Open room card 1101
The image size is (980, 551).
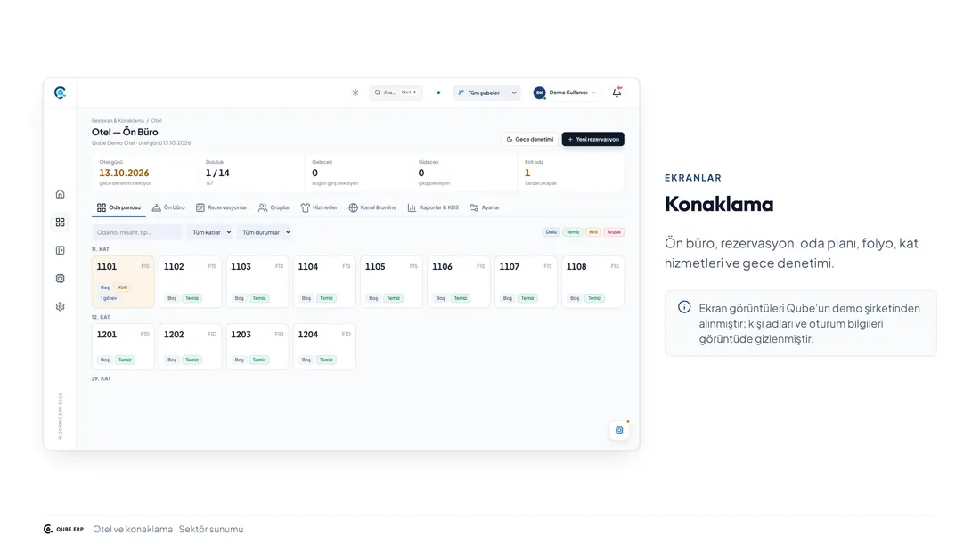coord(123,282)
